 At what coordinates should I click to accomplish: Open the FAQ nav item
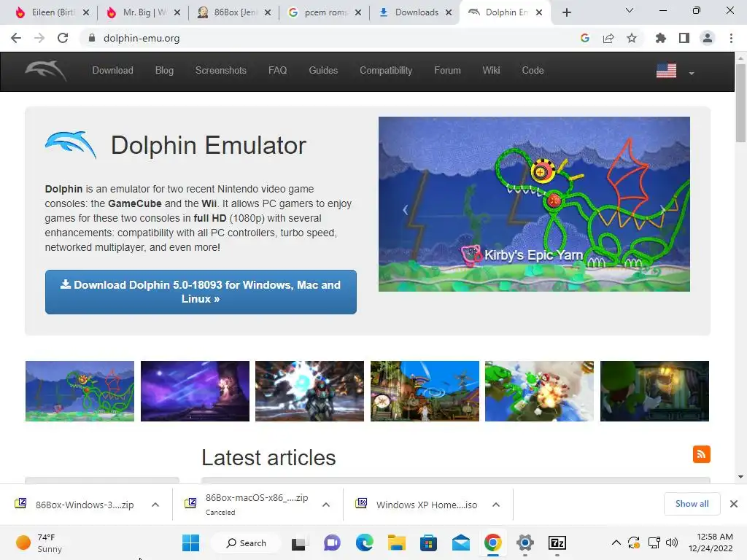click(278, 71)
